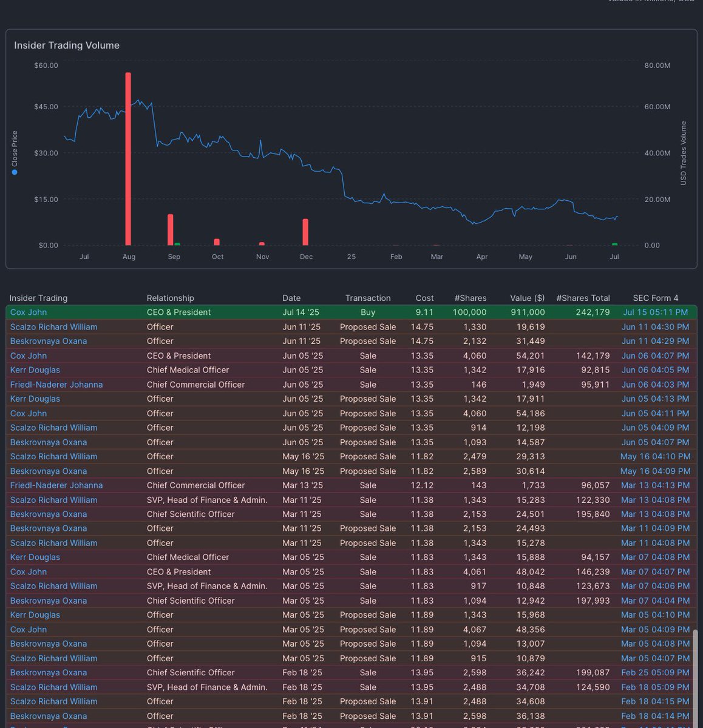Click the #Shares column header
703x728 pixels.
point(470,298)
